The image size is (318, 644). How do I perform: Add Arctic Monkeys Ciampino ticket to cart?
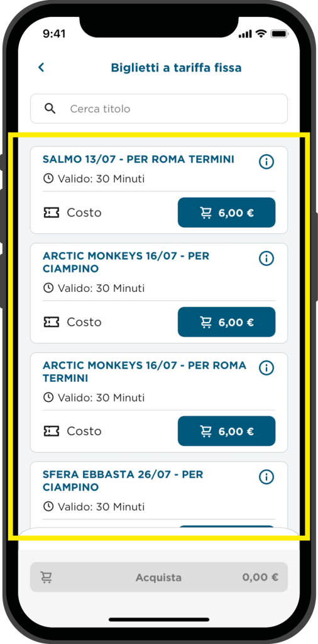(x=226, y=322)
